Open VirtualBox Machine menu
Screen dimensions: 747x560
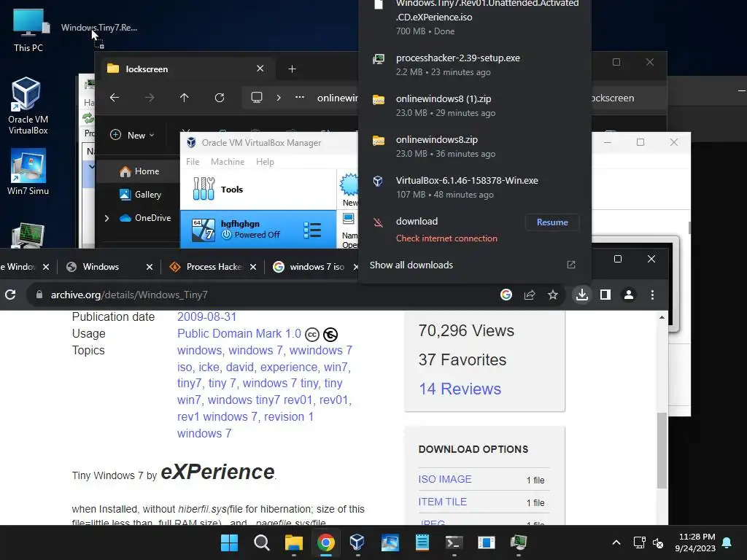pos(228,162)
